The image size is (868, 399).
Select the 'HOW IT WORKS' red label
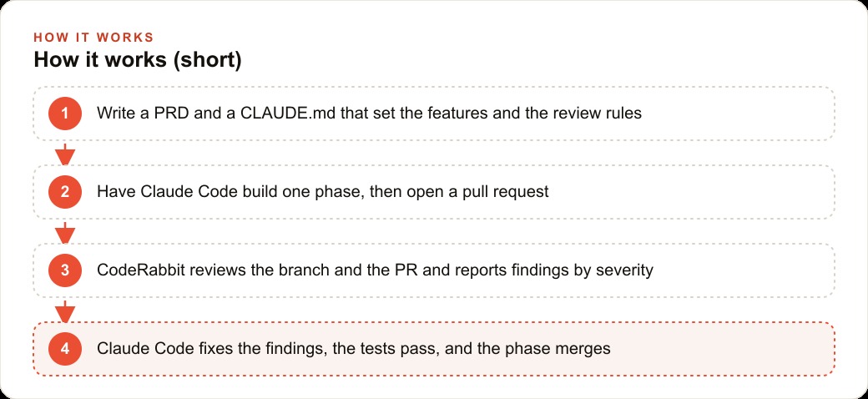coord(93,38)
